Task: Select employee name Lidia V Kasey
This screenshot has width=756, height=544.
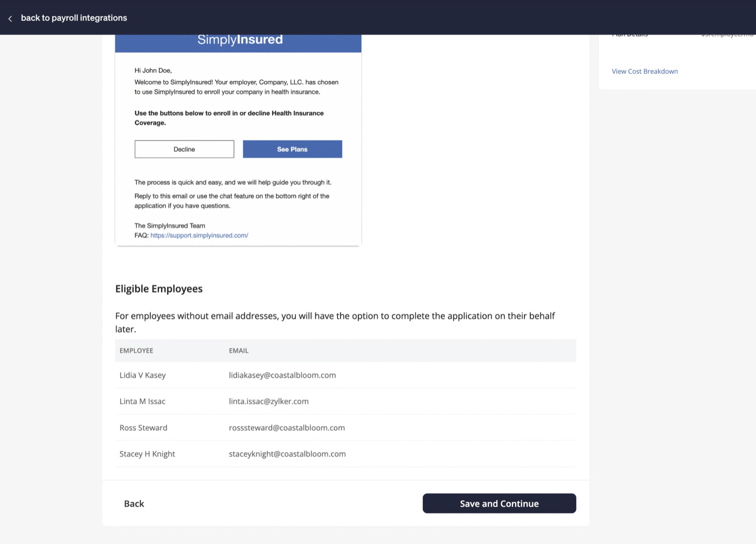Action: tap(143, 375)
